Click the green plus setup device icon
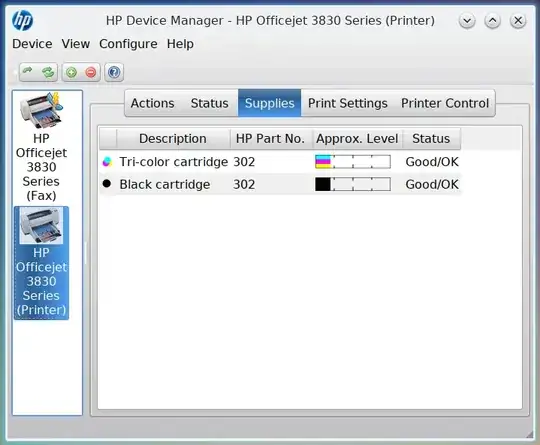540x445 pixels. [72, 72]
